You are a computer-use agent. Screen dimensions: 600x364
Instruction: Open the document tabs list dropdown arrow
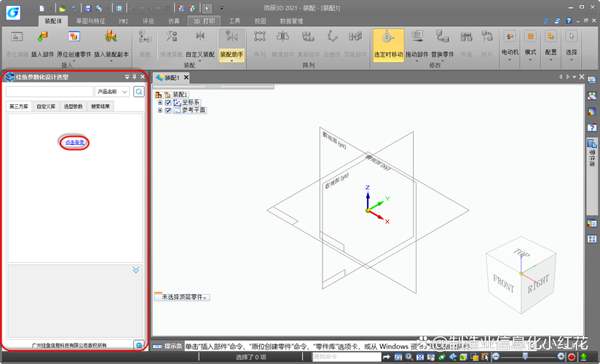pos(574,77)
